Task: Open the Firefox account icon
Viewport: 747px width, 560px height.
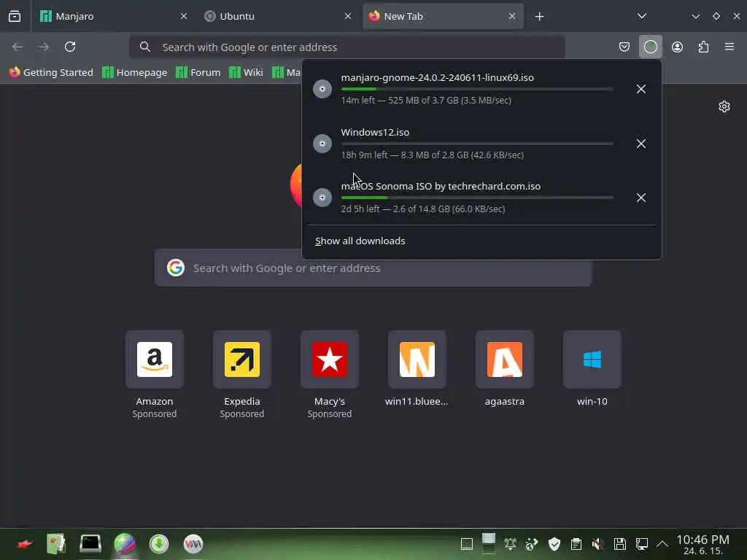Action: (x=677, y=47)
